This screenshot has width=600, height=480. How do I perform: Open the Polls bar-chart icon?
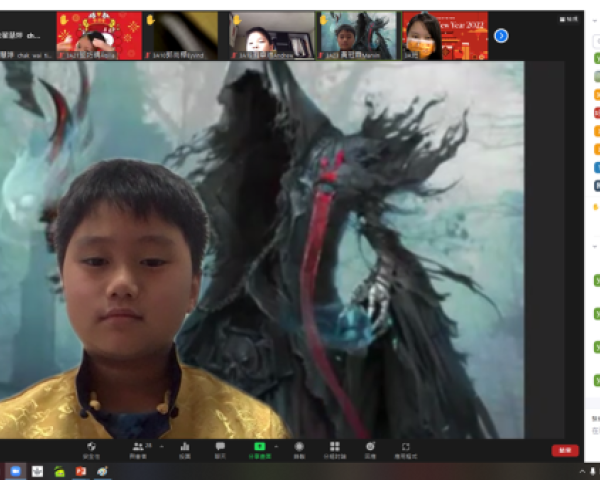(185, 450)
